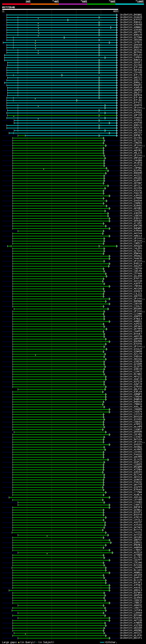The image size is (146, 644).
Task: Click hit UniRef100_B2UFN1
Action: (131, 170)
